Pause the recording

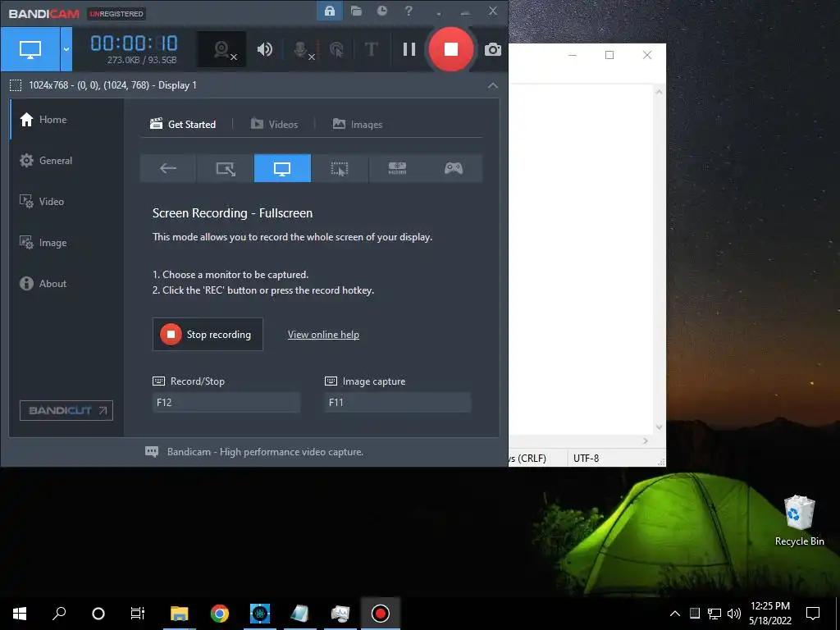[409, 49]
